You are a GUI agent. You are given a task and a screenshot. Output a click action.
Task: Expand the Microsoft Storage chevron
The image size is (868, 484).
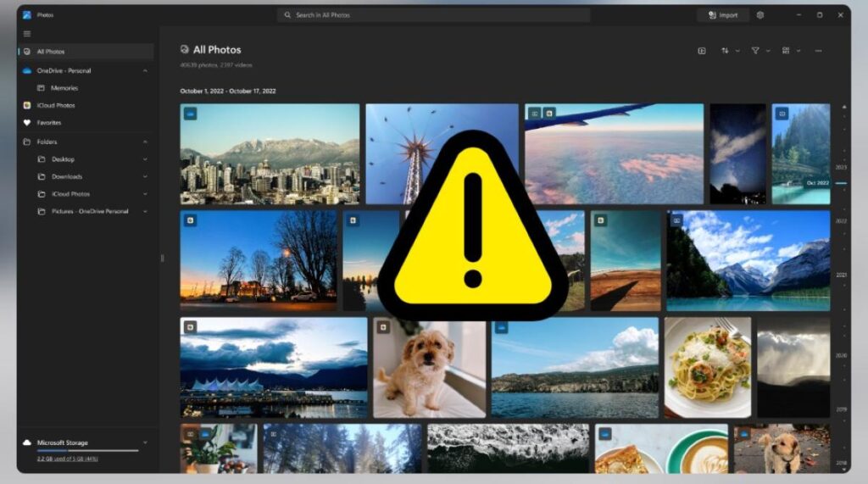[x=145, y=442]
